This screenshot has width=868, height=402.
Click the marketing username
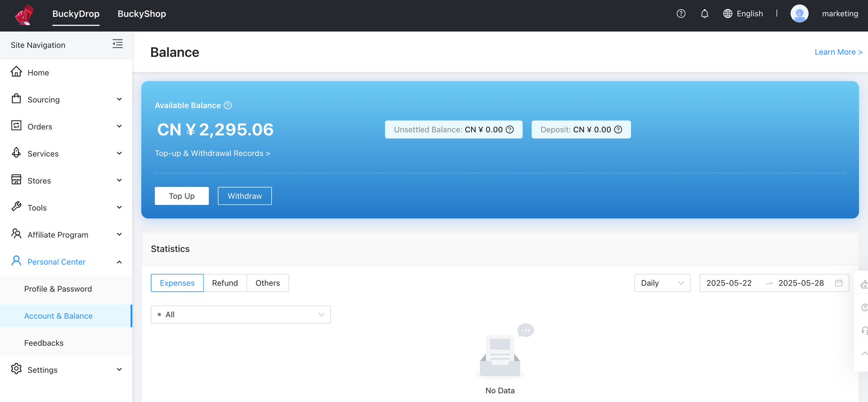[840, 13]
